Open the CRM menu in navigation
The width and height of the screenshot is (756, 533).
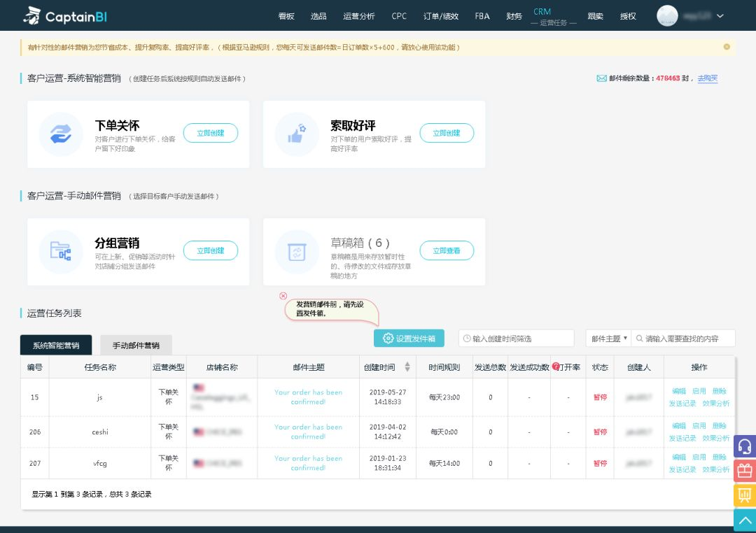pyautogui.click(x=542, y=12)
